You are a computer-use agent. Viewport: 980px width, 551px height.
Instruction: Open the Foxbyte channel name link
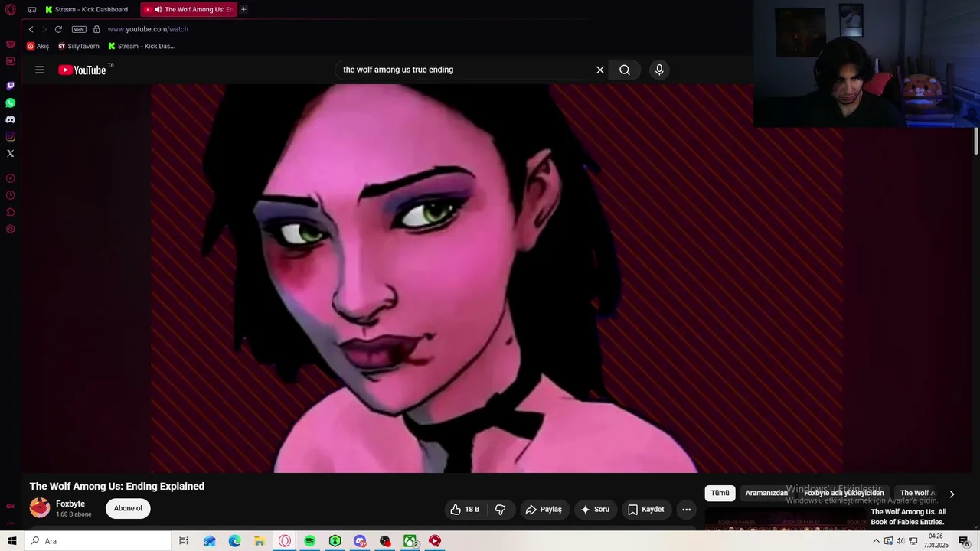[70, 504]
